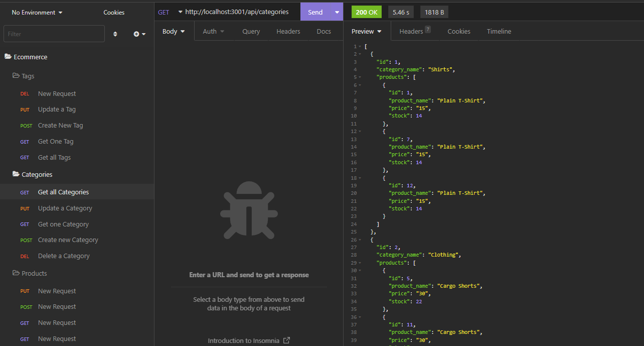
Task: Click the 5.46 s response time badge
Action: (x=401, y=12)
